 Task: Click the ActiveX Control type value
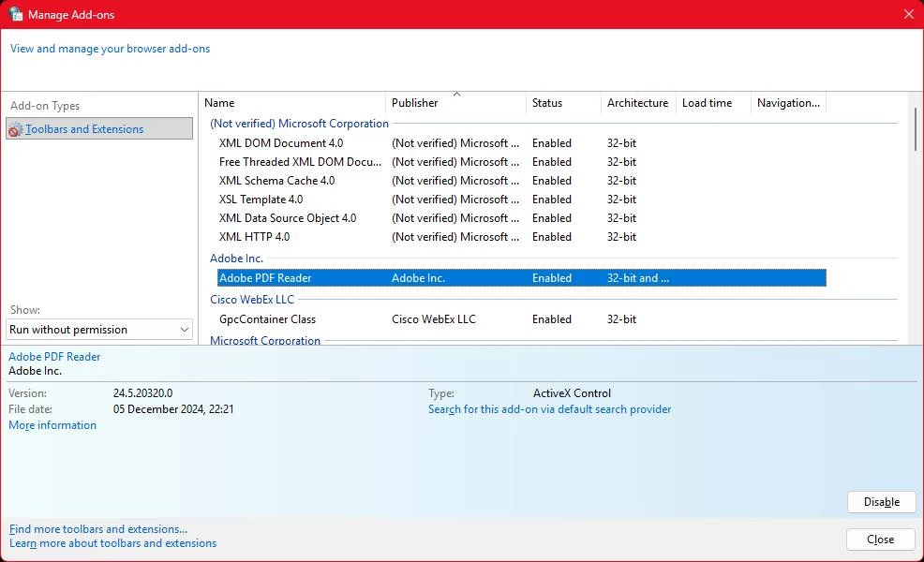pyautogui.click(x=572, y=393)
